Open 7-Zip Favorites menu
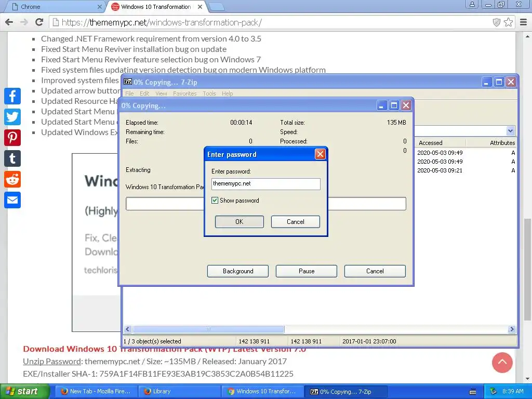The image size is (532, 399). click(184, 94)
